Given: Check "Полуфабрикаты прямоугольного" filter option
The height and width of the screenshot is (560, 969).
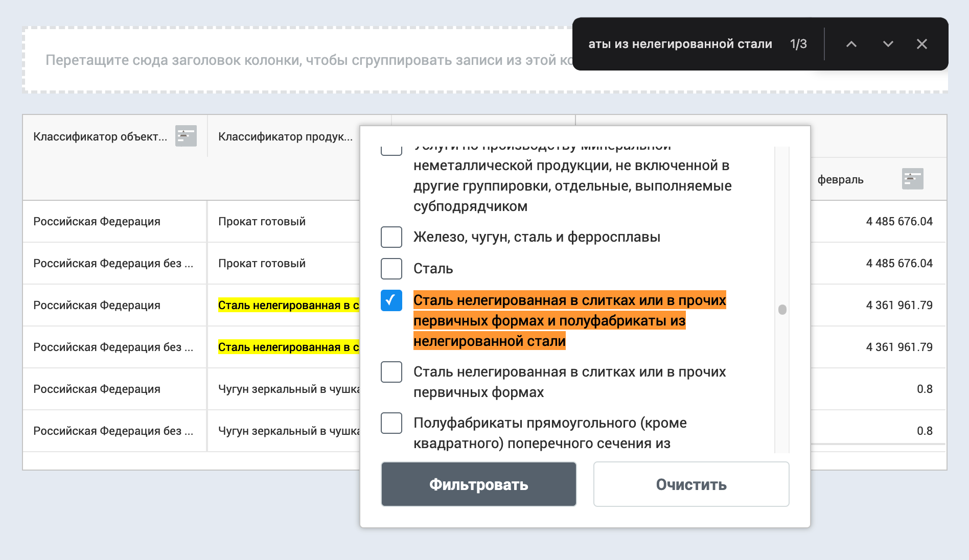Looking at the screenshot, I should (391, 423).
